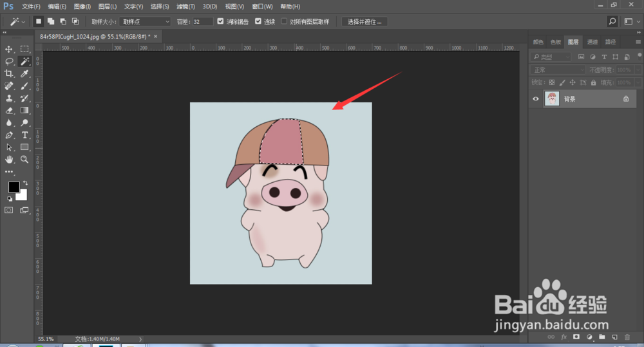
Task: Select the Lasso tool
Action: pos(8,62)
